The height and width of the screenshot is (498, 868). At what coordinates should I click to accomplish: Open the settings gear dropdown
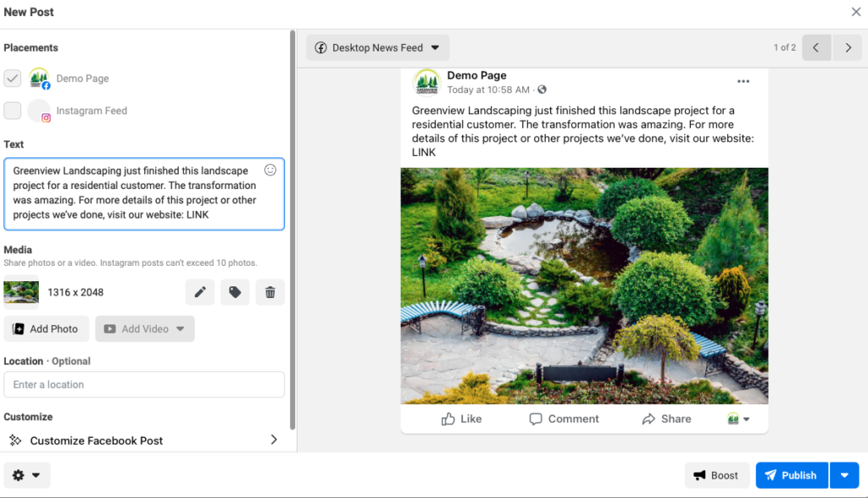26,475
